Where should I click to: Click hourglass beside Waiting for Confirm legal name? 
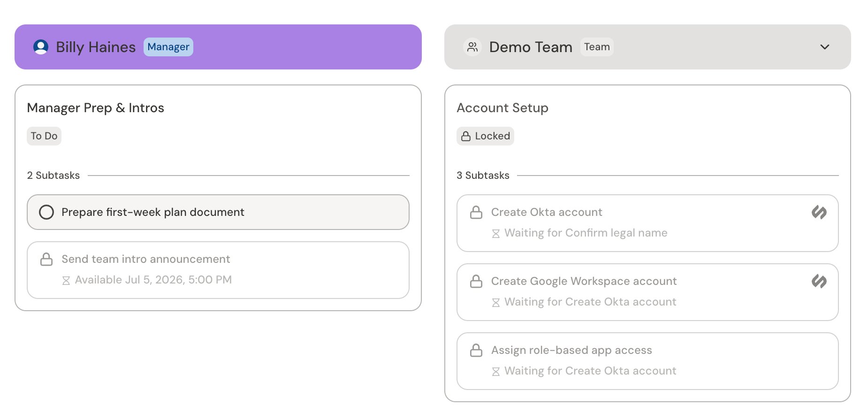click(495, 233)
